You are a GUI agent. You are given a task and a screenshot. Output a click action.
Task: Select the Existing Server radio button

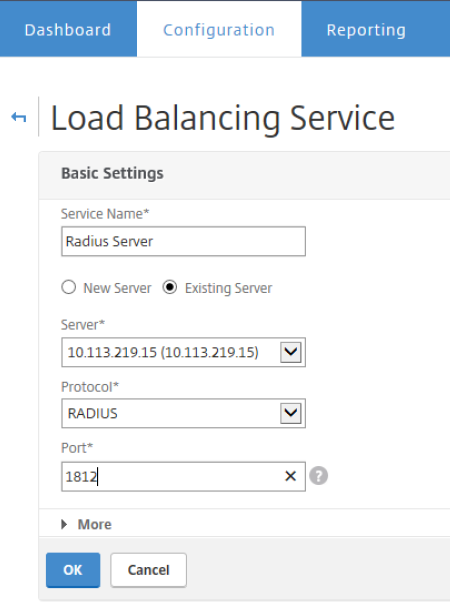point(170,287)
